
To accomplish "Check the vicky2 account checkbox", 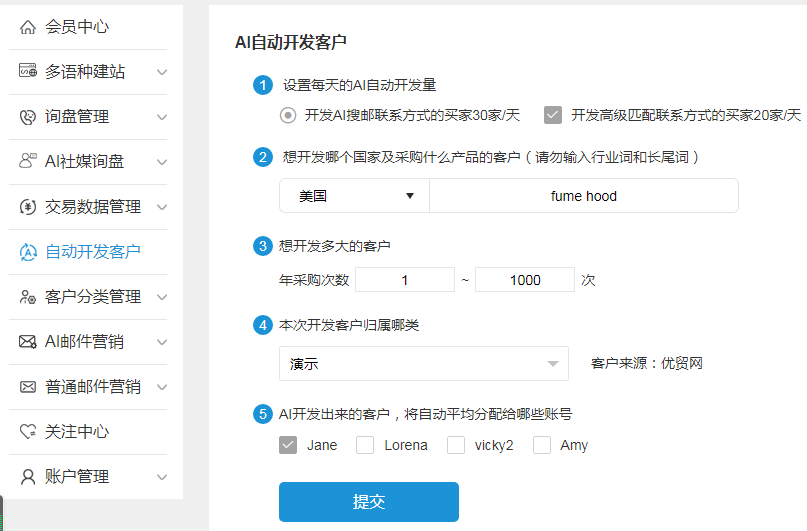I will coord(455,445).
